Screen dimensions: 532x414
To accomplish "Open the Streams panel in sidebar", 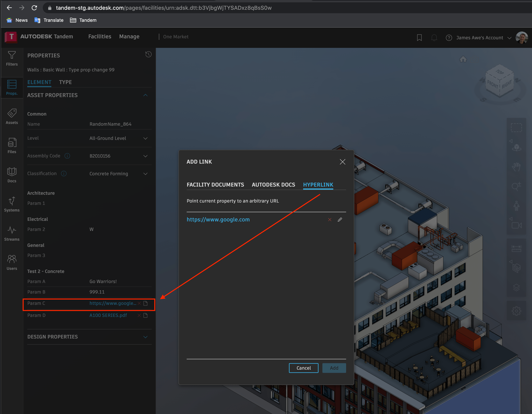I will (x=12, y=233).
